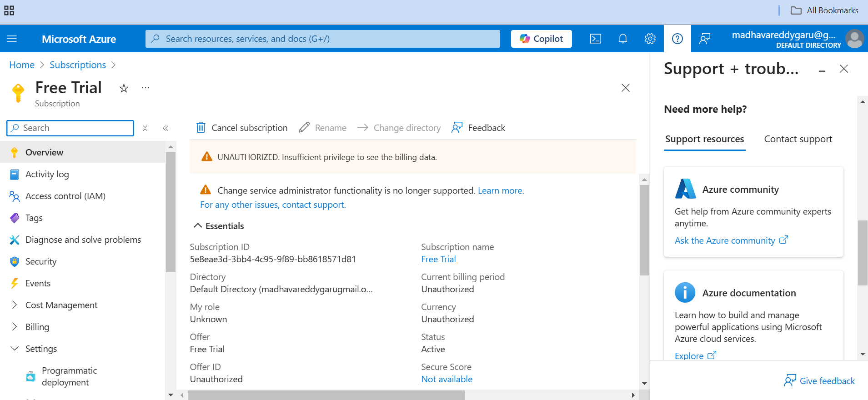The image size is (868, 400).
Task: Click the horizontal scrollbar of content
Action: (x=326, y=395)
